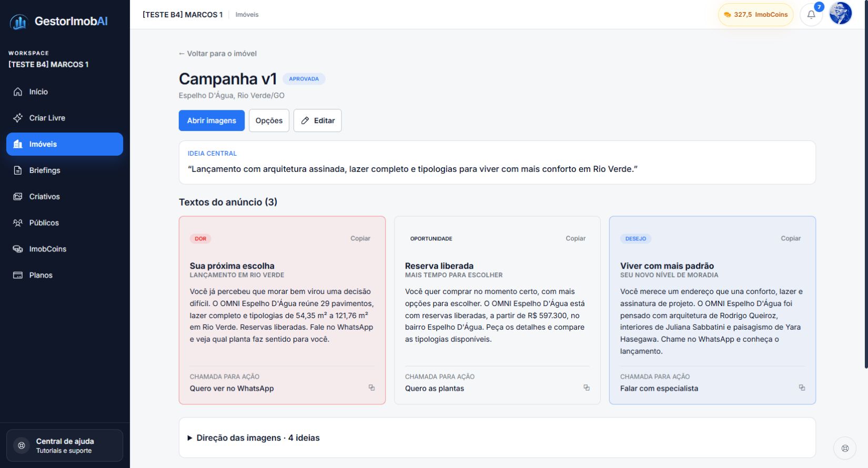Click the Planos sidebar item
Image resolution: width=868 pixels, height=468 pixels.
click(65, 275)
